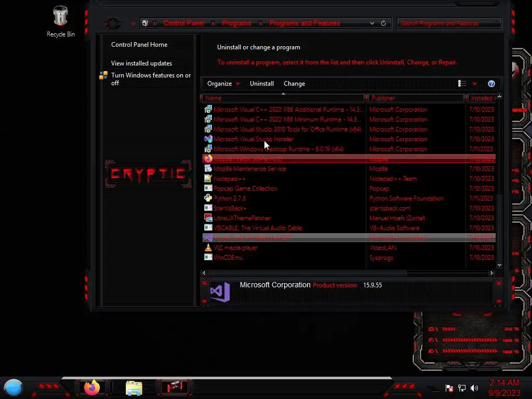Image resolution: width=532 pixels, height=399 pixels.
Task: Select the VLC media player cone icon
Action: click(208, 247)
